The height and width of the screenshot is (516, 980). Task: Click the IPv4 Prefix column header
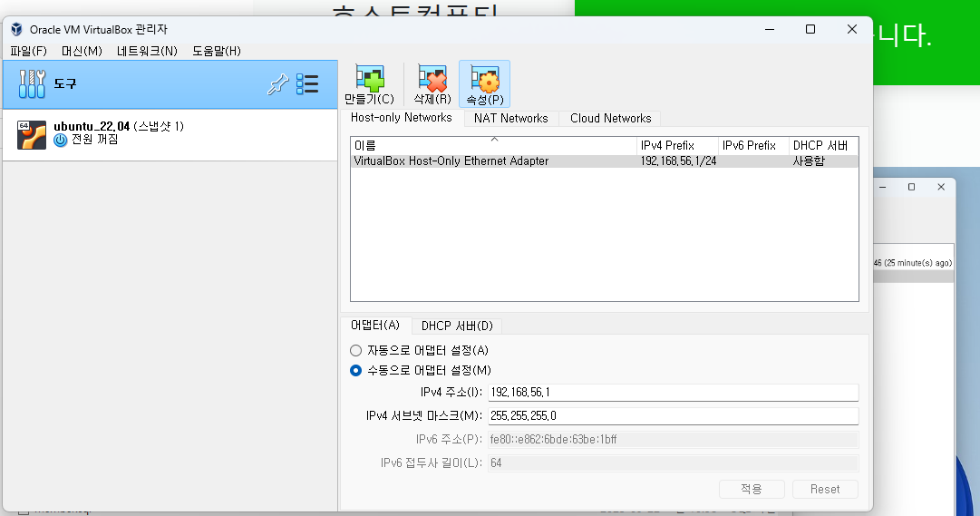tap(677, 146)
